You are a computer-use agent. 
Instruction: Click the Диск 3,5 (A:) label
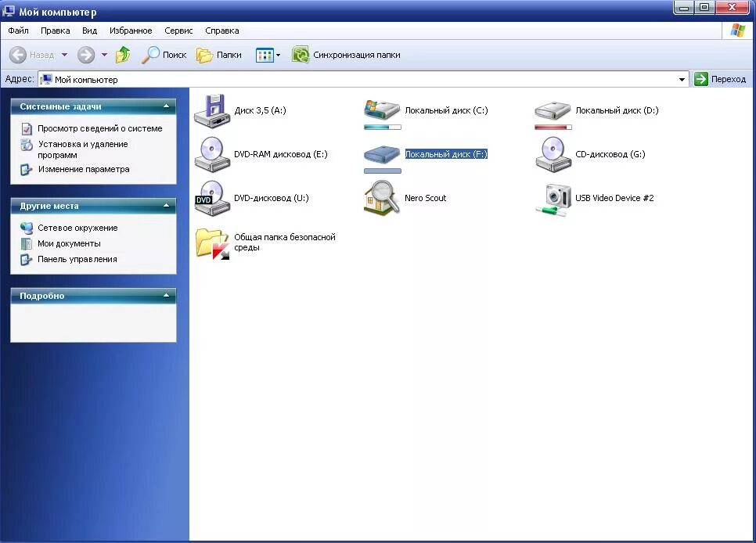(260, 110)
